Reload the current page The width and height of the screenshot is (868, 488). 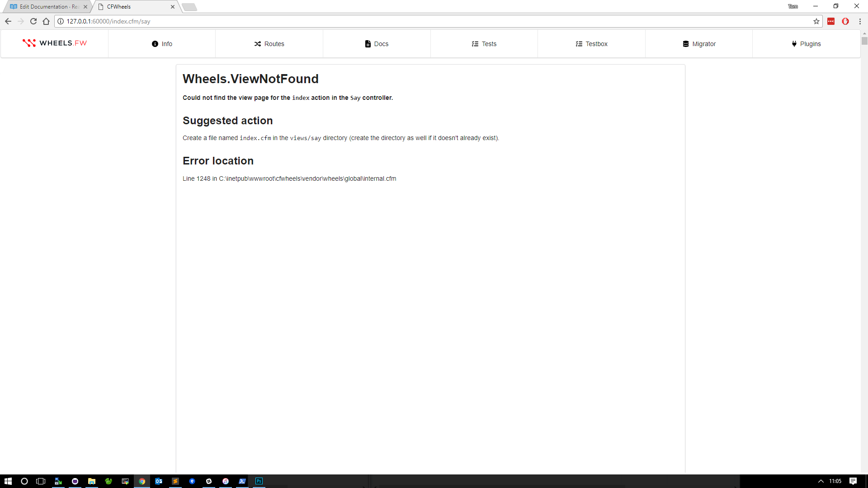33,21
